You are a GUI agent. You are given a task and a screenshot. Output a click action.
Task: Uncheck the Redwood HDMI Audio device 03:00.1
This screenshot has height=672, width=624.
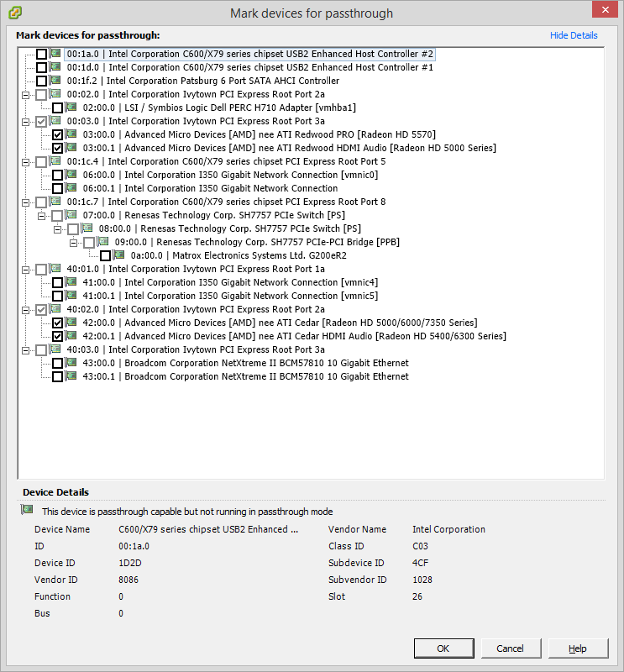(x=57, y=149)
